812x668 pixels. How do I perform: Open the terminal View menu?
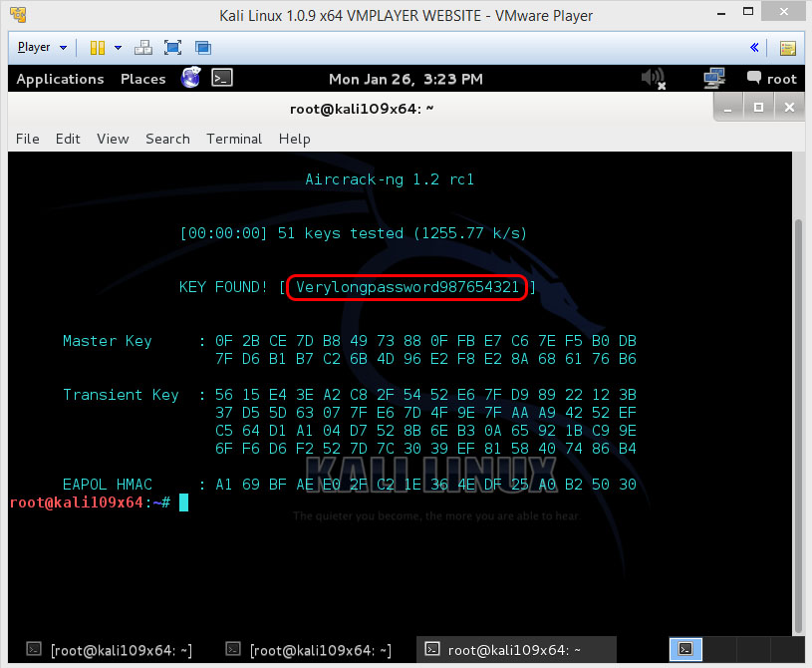pyautogui.click(x=113, y=139)
